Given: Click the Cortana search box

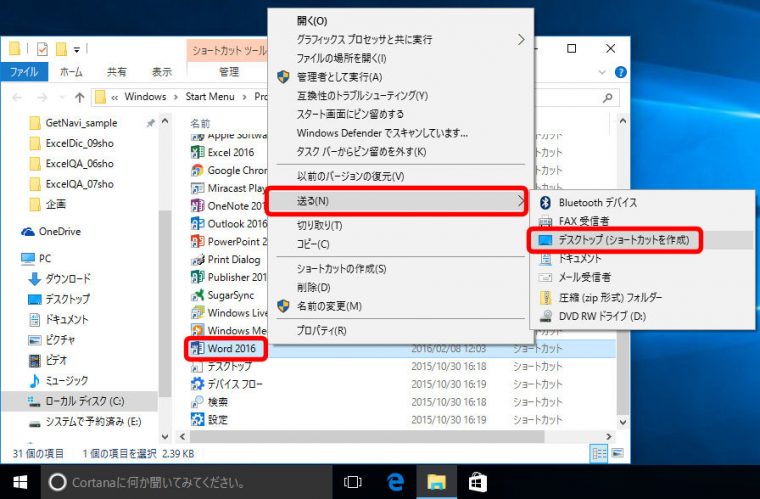Looking at the screenshot, I should pos(187,482).
